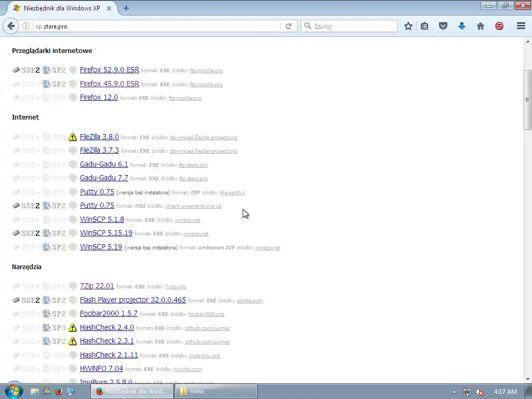This screenshot has width=532, height=399.
Task: Open the Firefox 45.9.0 ESR link
Action: pyautogui.click(x=109, y=84)
